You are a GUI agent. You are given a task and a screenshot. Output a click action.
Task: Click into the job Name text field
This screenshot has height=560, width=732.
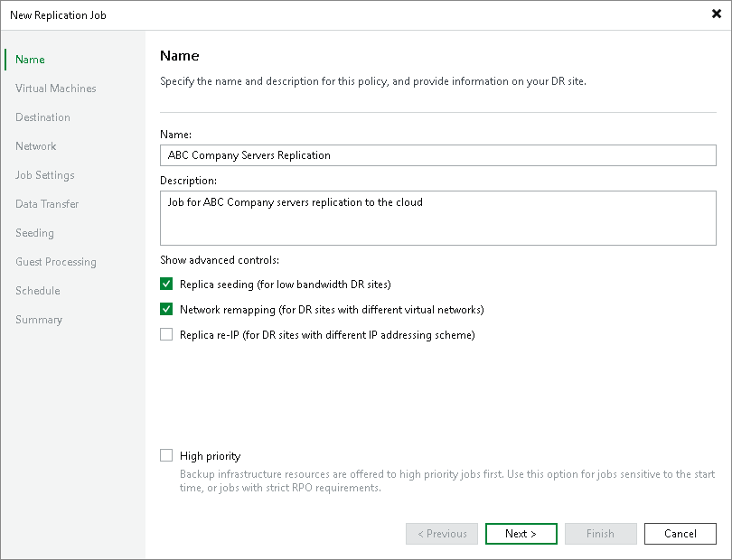[437, 155]
